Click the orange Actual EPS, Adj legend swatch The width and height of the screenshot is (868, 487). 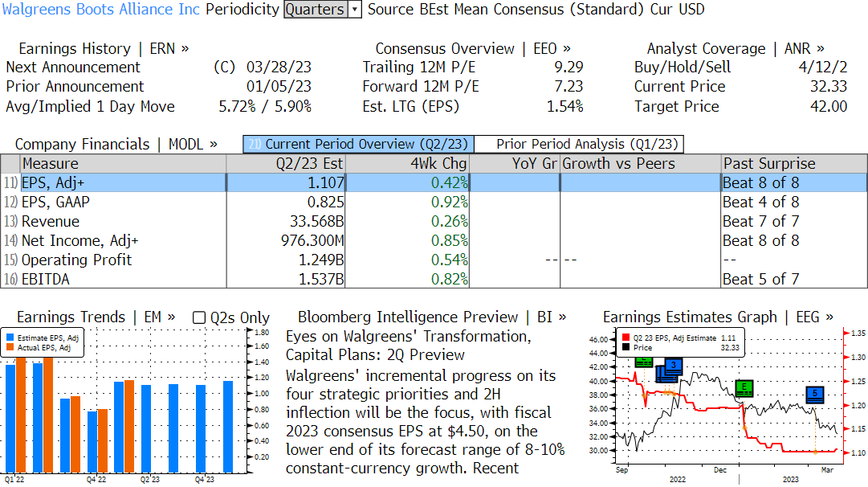pyautogui.click(x=10, y=347)
